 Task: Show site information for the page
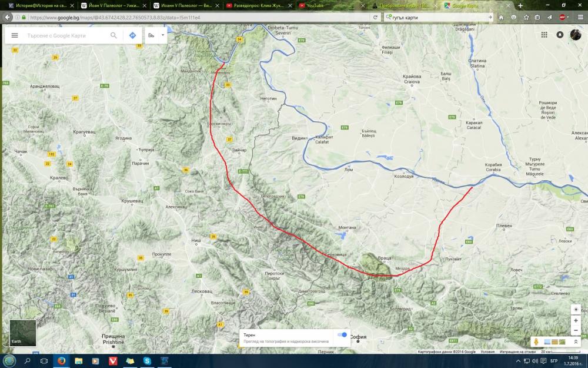(17, 17)
